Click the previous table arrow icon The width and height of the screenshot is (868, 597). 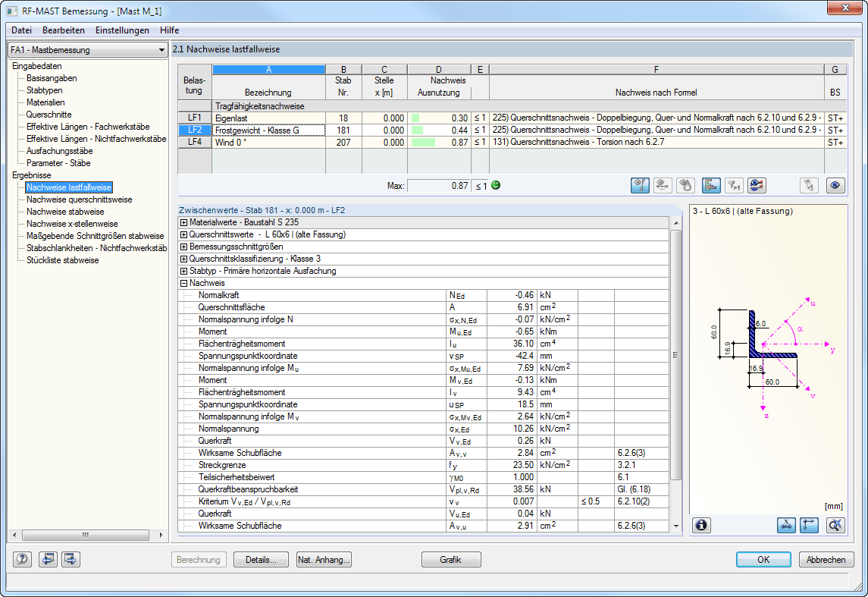click(x=49, y=559)
